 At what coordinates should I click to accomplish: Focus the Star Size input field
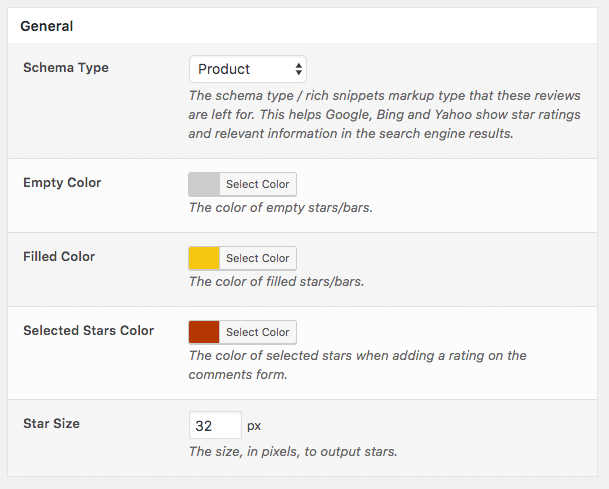pos(215,425)
